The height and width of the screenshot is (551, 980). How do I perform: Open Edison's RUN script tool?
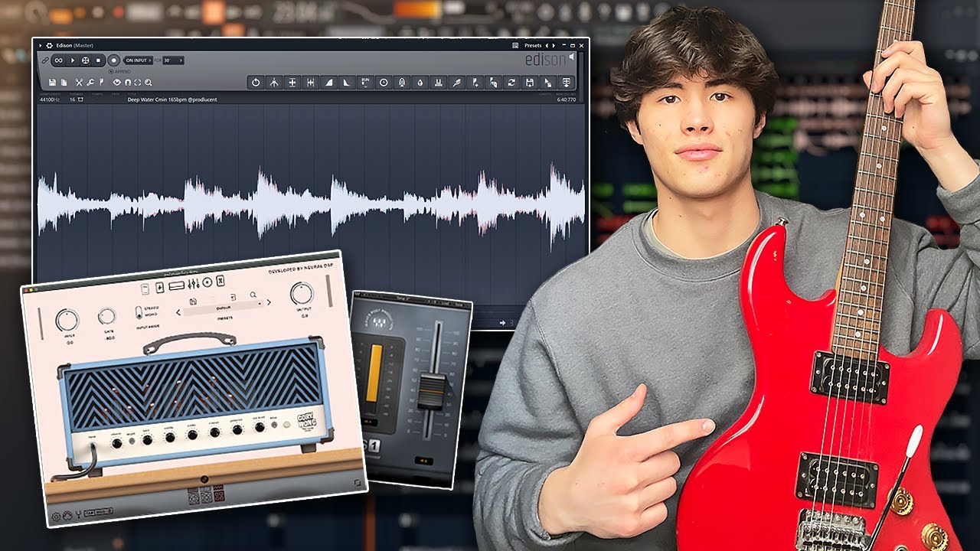pos(365,82)
